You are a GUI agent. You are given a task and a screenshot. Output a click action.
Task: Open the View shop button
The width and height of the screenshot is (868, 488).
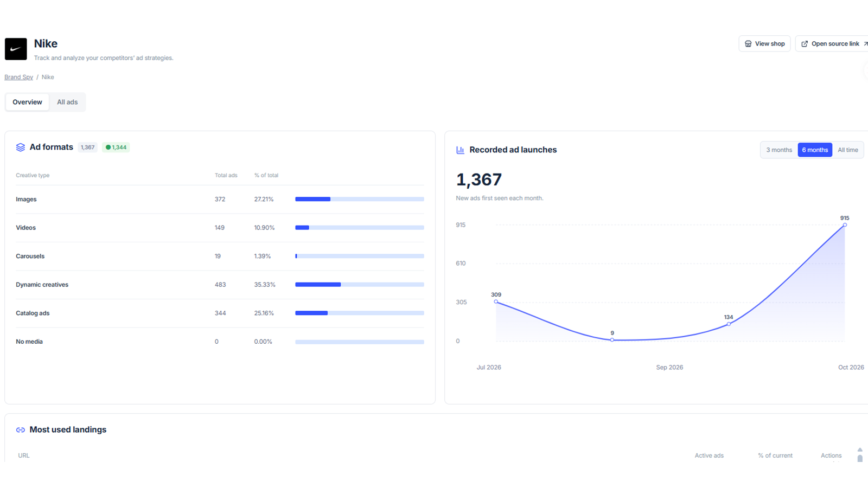pos(764,44)
